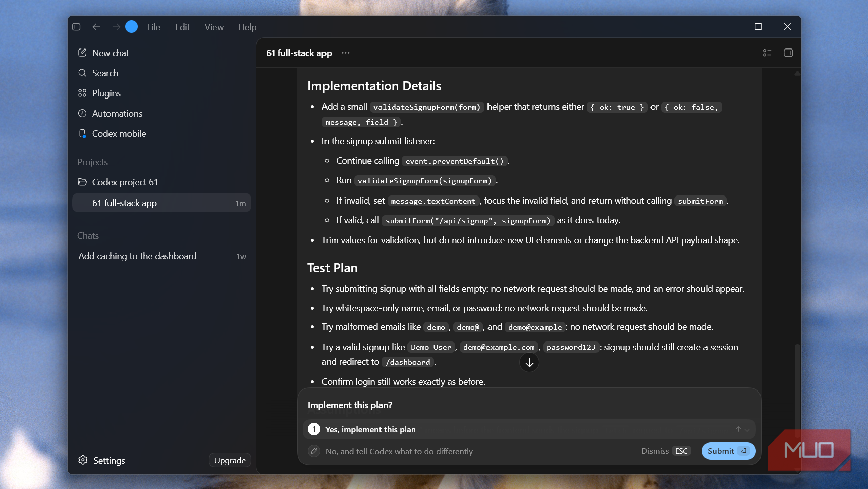The image size is (868, 489).
Task: Click the down arrow in the option row
Action: click(747, 429)
